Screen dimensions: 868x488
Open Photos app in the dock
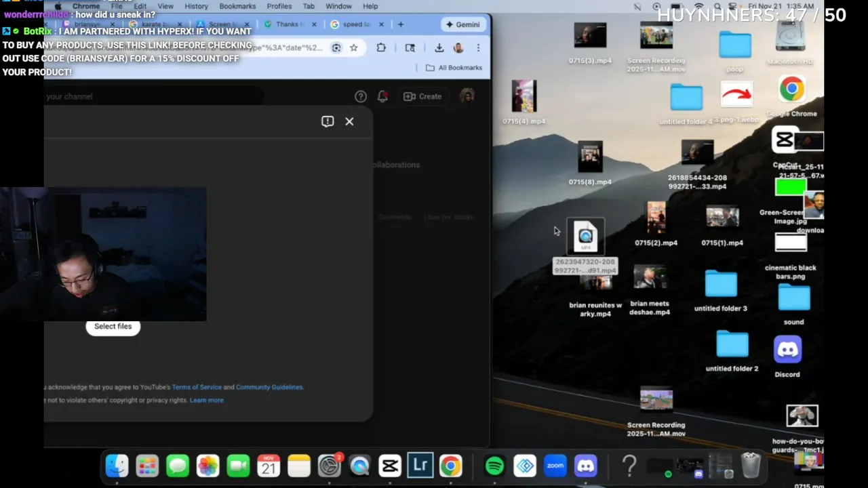click(208, 466)
